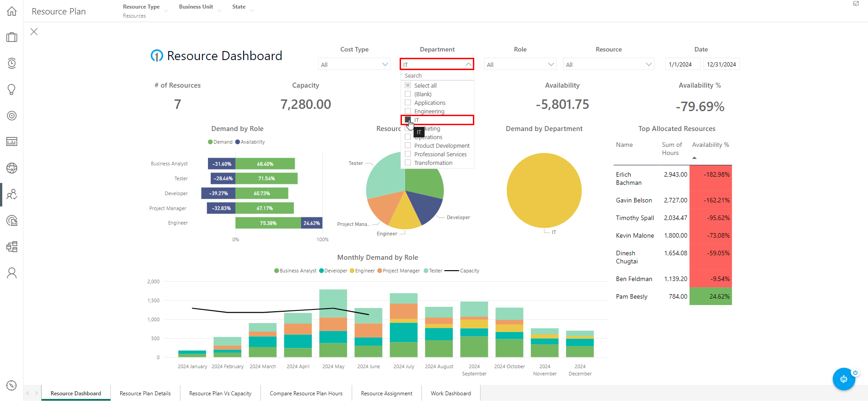Click Gavin Belson name cell

[x=634, y=200]
